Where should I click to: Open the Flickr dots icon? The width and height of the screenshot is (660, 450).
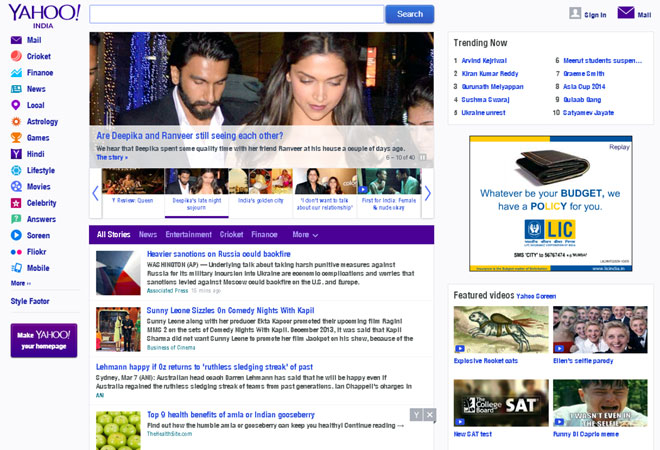pyautogui.click(x=16, y=252)
